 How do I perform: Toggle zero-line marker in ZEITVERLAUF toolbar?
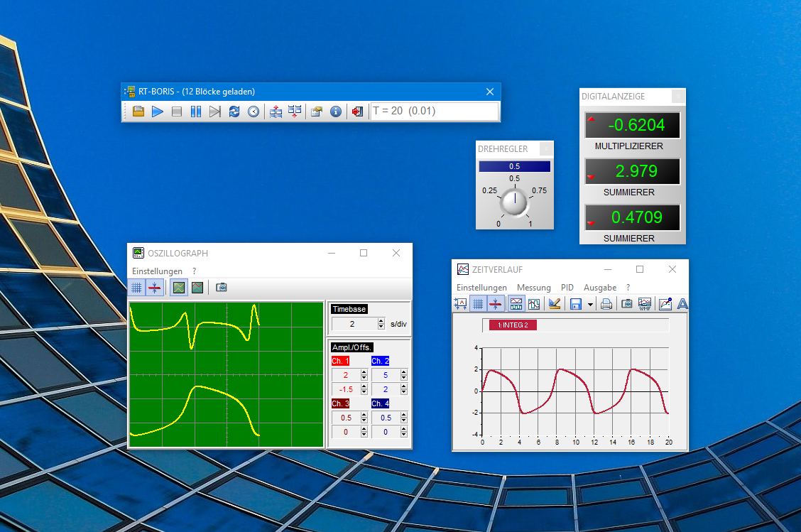click(x=495, y=304)
